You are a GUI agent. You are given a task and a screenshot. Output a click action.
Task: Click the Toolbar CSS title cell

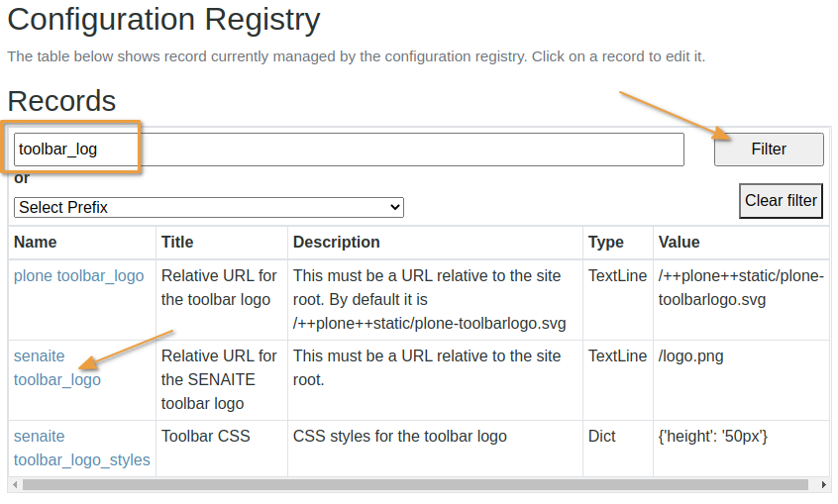[205, 437]
